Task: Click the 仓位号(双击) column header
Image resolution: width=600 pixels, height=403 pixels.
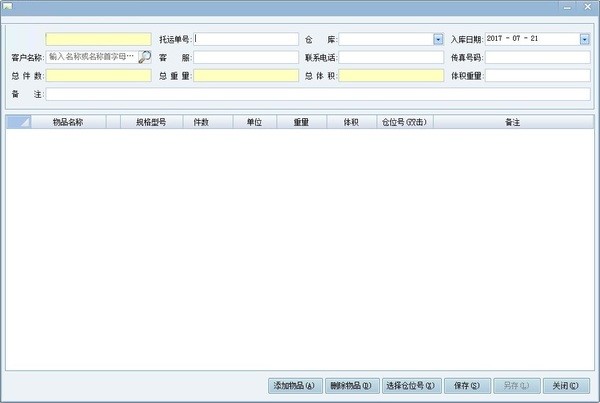Action: tap(403, 121)
